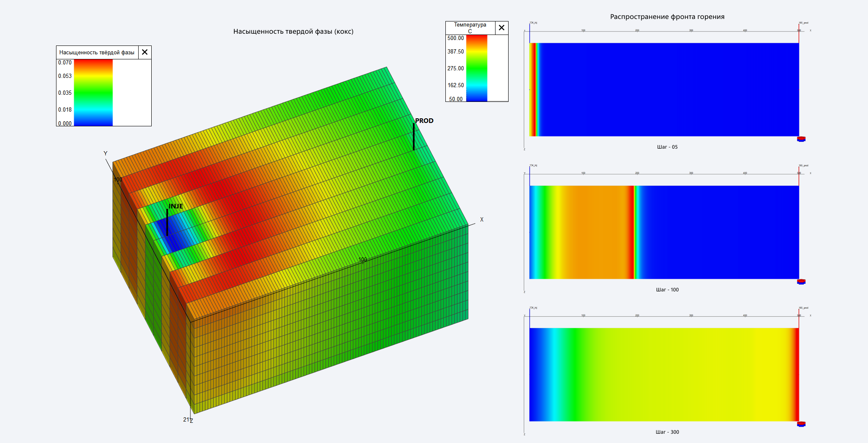Click the 387.50 temperature legend value
This screenshot has height=443, width=868.
455,51
